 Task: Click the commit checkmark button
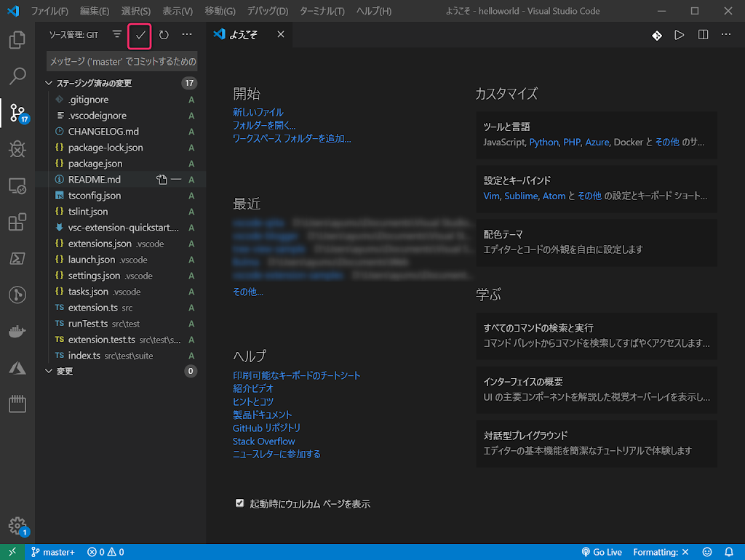140,36
